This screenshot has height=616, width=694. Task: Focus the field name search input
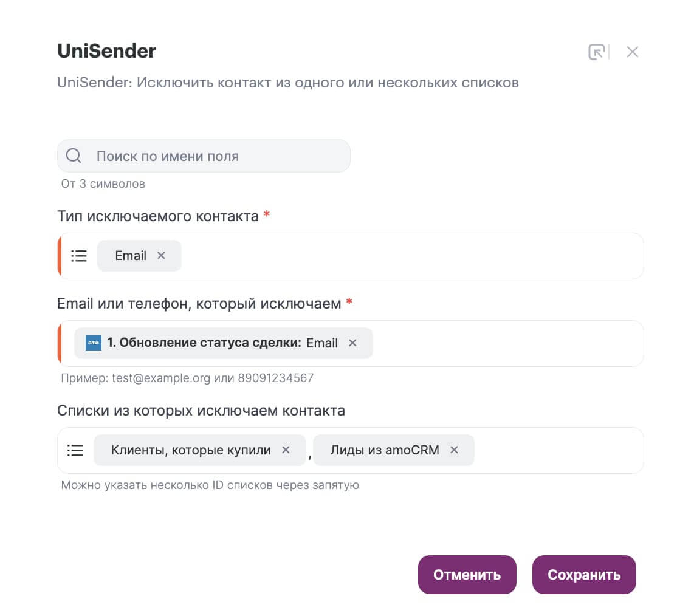click(x=204, y=156)
